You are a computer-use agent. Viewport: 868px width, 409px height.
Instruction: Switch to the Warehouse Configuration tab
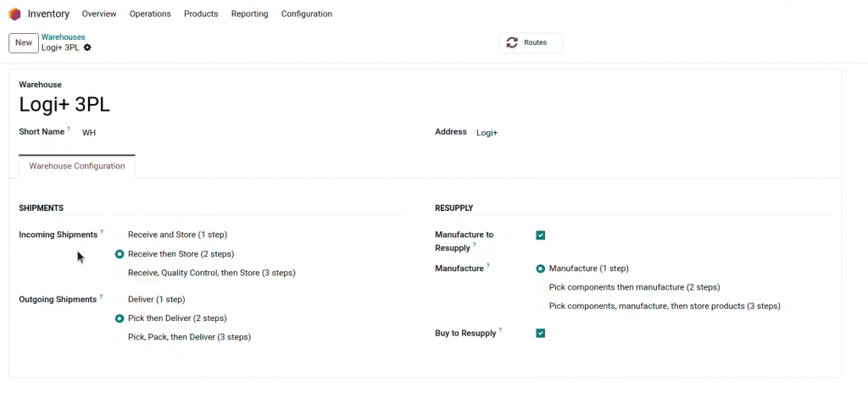tap(77, 166)
